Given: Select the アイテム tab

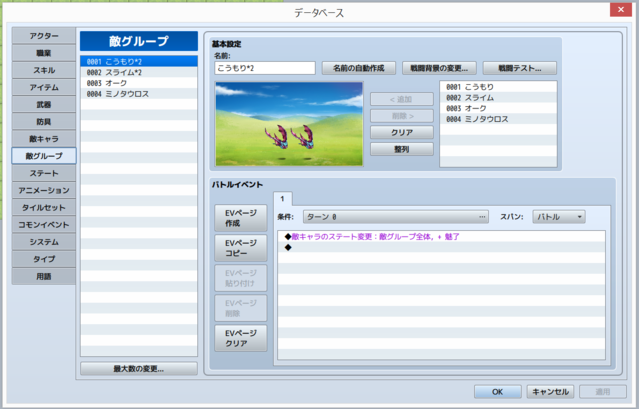Looking at the screenshot, I should coord(44,87).
